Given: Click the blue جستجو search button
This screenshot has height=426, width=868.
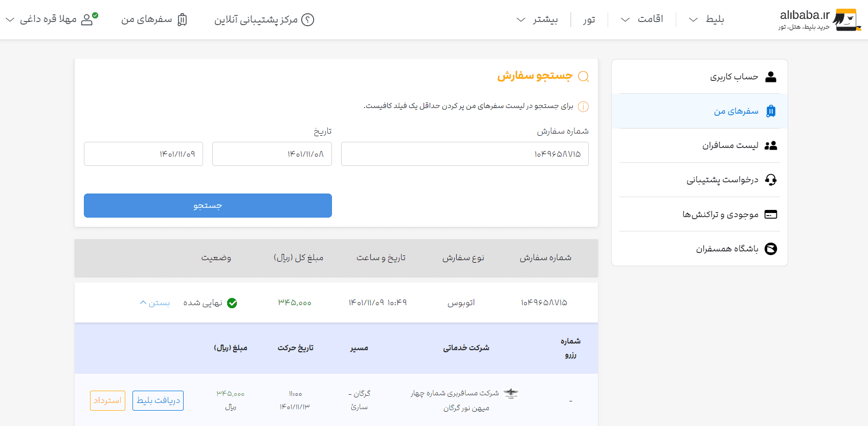Looking at the screenshot, I should click(x=208, y=205).
